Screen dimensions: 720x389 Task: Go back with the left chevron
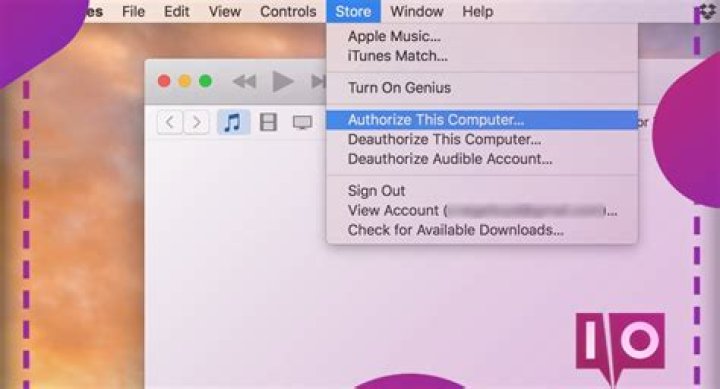click(170, 122)
